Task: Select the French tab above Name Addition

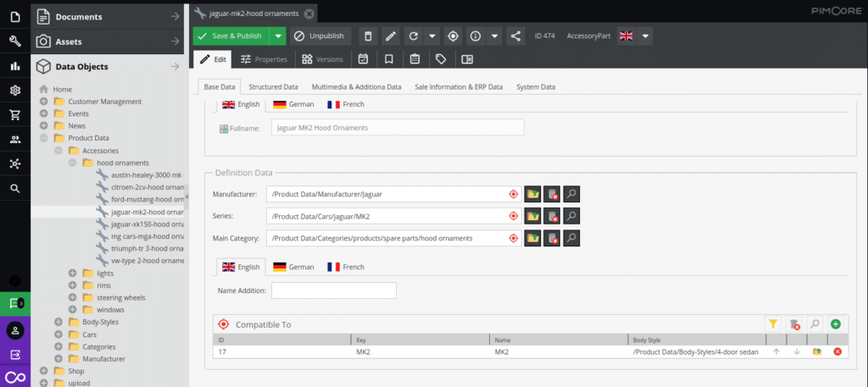Action: point(346,267)
